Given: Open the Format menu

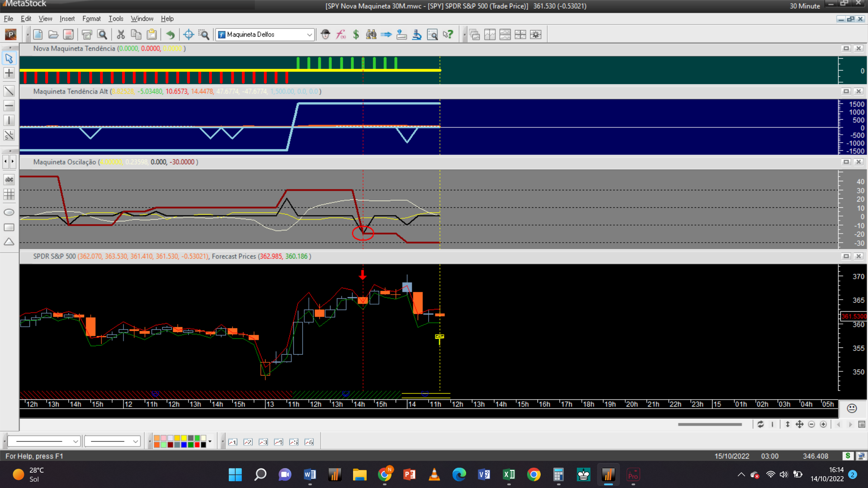Looking at the screenshot, I should 91,19.
